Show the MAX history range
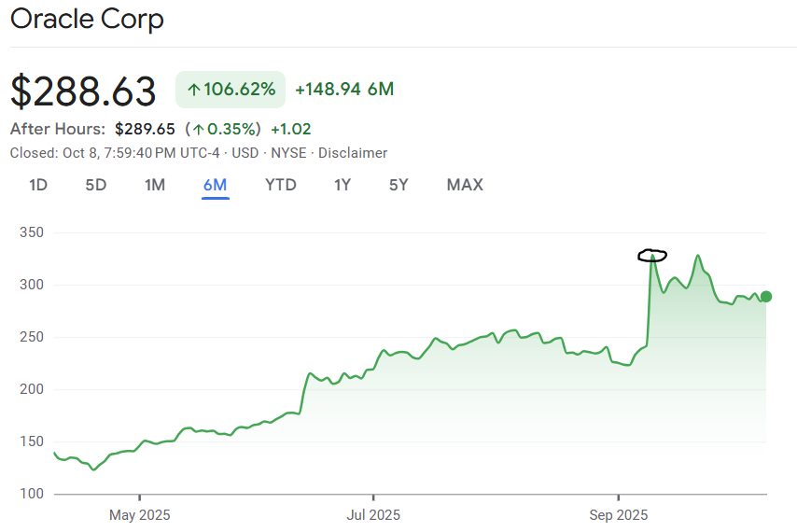 [465, 185]
